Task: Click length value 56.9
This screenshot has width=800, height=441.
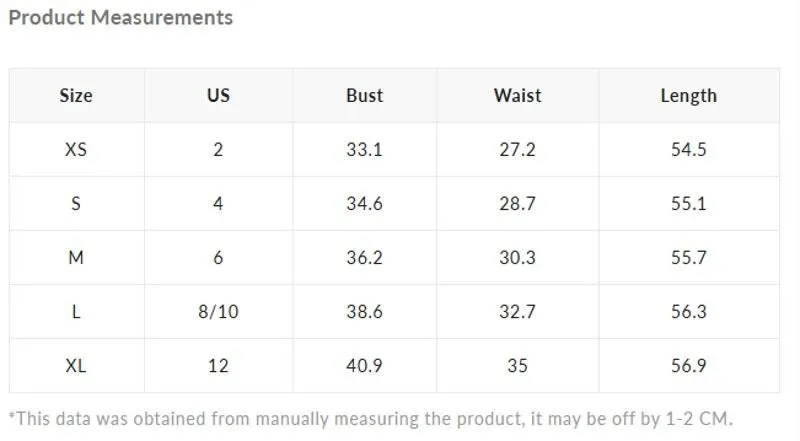Action: tap(689, 365)
